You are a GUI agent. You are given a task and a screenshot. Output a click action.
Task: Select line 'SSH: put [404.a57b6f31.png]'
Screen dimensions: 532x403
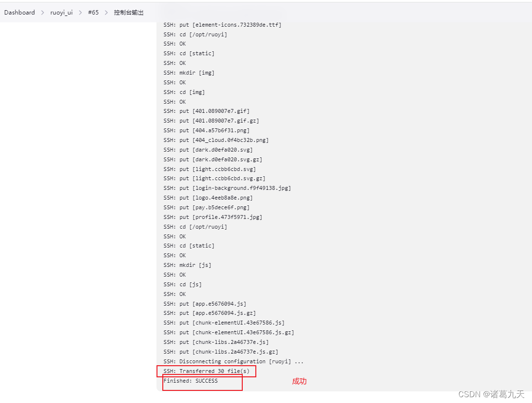206,130
